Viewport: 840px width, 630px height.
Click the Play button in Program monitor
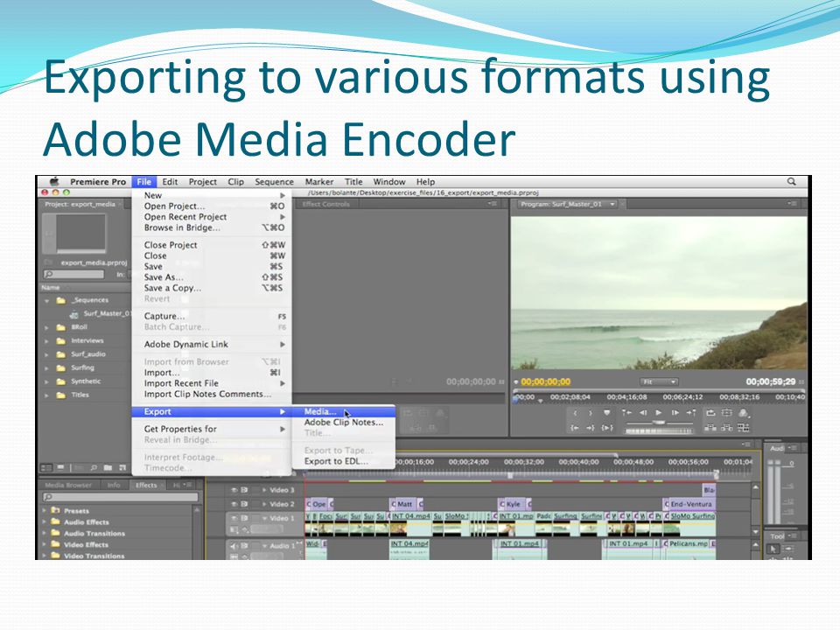(x=658, y=412)
